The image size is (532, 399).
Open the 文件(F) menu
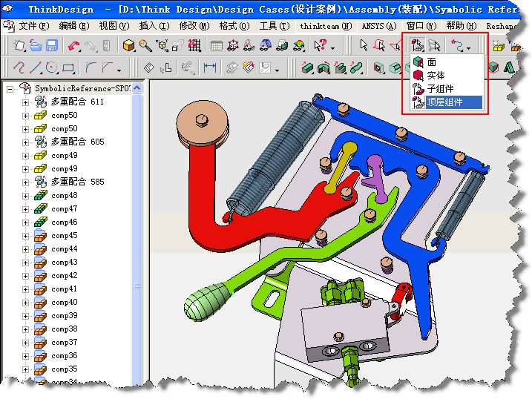tap(33, 26)
